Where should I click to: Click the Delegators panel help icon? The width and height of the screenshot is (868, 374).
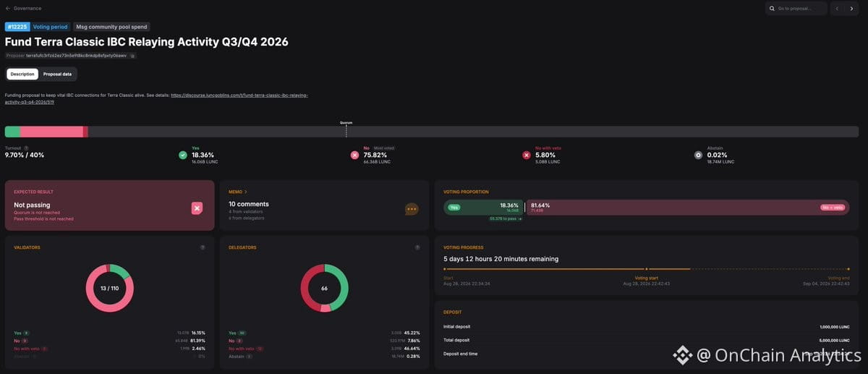coord(417,247)
